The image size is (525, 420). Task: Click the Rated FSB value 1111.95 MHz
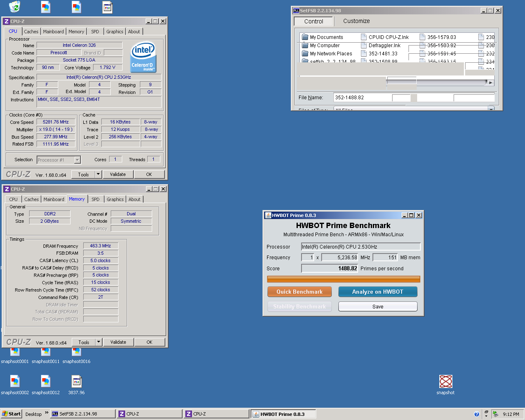(x=56, y=144)
